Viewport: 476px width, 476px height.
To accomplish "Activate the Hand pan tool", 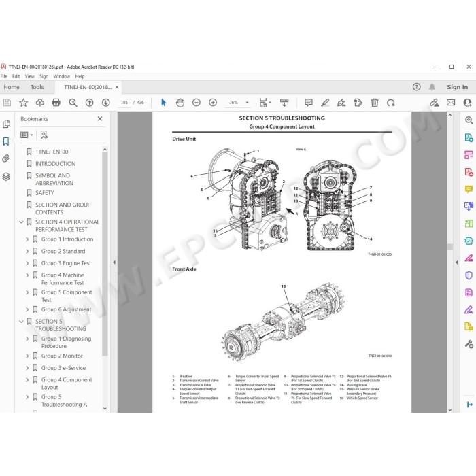I will (180, 103).
